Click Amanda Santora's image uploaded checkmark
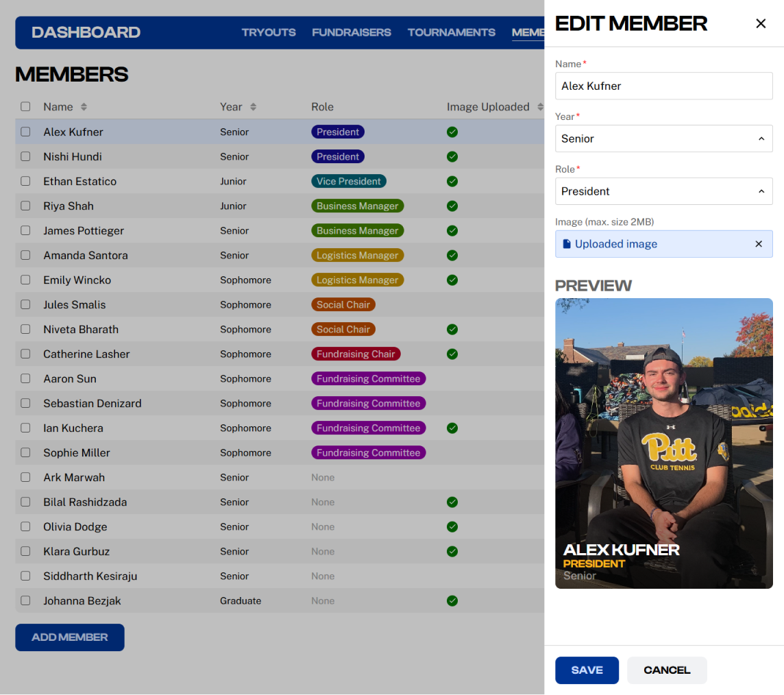The image size is (784, 695). 452,256
